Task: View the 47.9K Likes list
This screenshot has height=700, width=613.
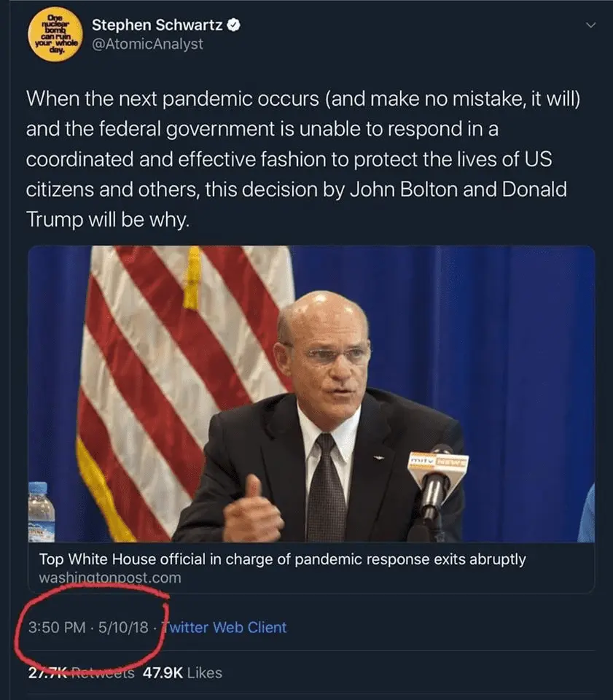Action: tap(183, 673)
